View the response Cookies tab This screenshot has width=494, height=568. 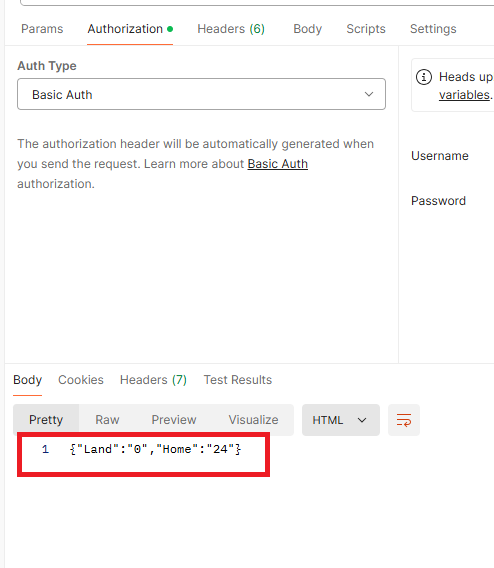tap(81, 380)
